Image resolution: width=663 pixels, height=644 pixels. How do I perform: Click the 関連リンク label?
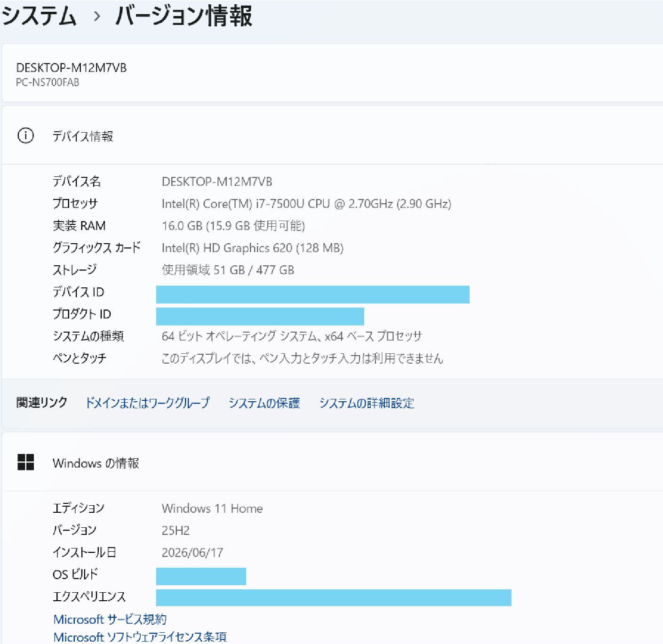pos(42,403)
